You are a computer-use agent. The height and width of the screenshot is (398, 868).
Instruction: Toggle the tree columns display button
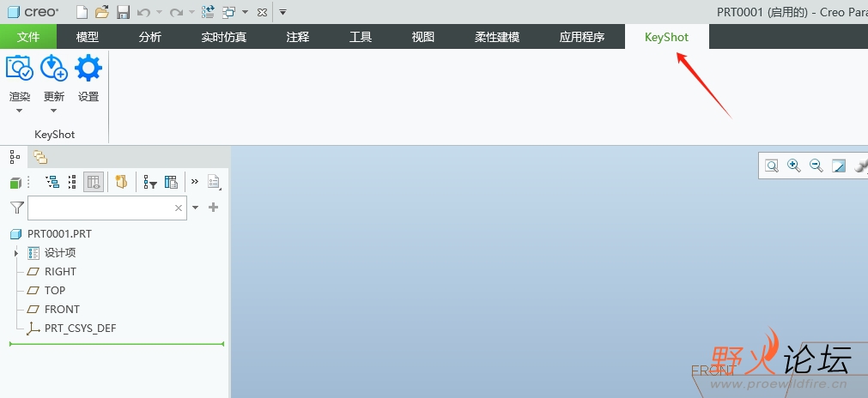click(x=94, y=182)
